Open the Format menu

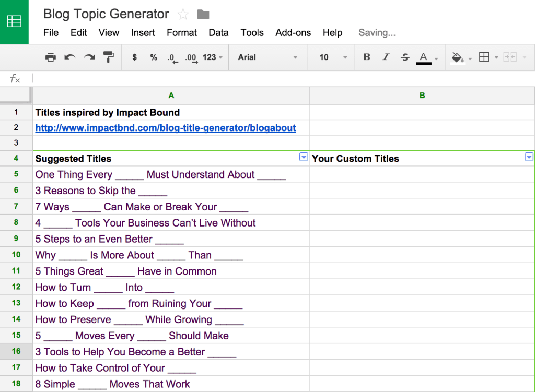(x=181, y=33)
